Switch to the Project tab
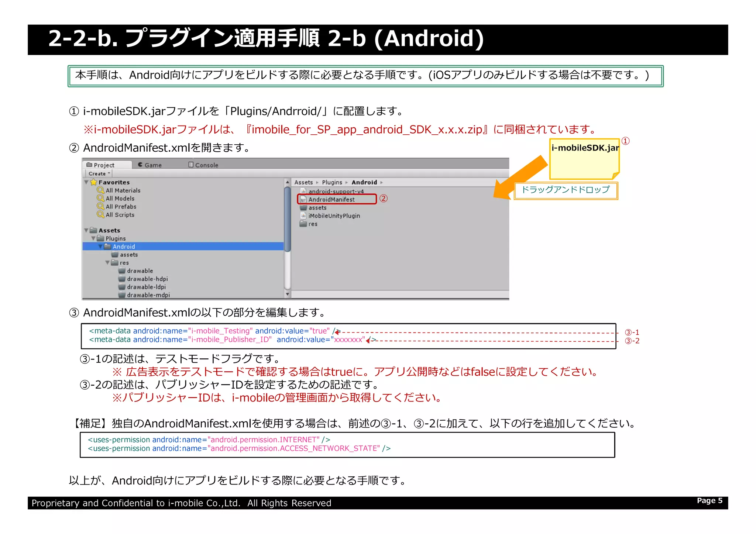The image size is (756, 534). [107, 165]
